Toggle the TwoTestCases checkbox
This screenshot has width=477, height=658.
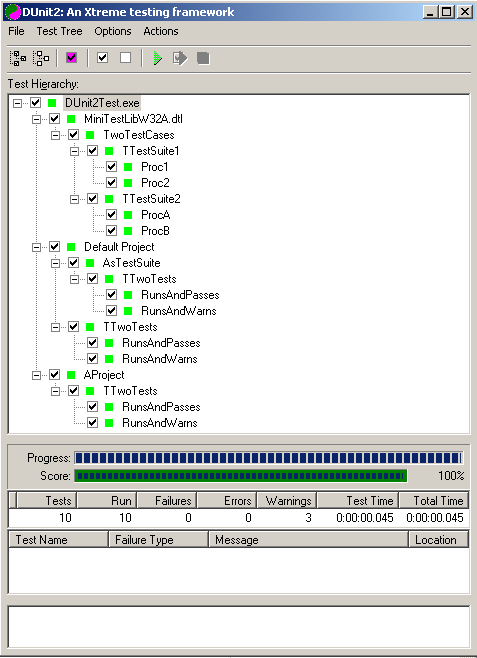[73, 135]
